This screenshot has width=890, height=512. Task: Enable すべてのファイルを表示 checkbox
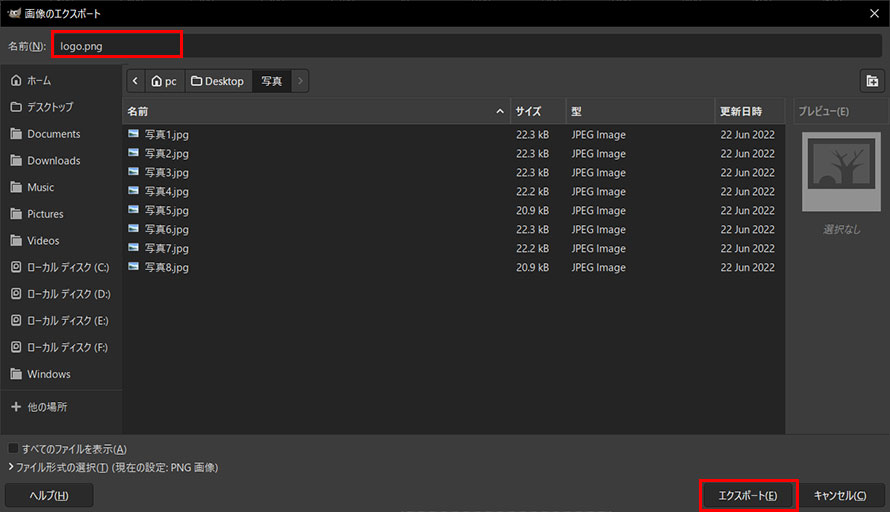[13, 448]
